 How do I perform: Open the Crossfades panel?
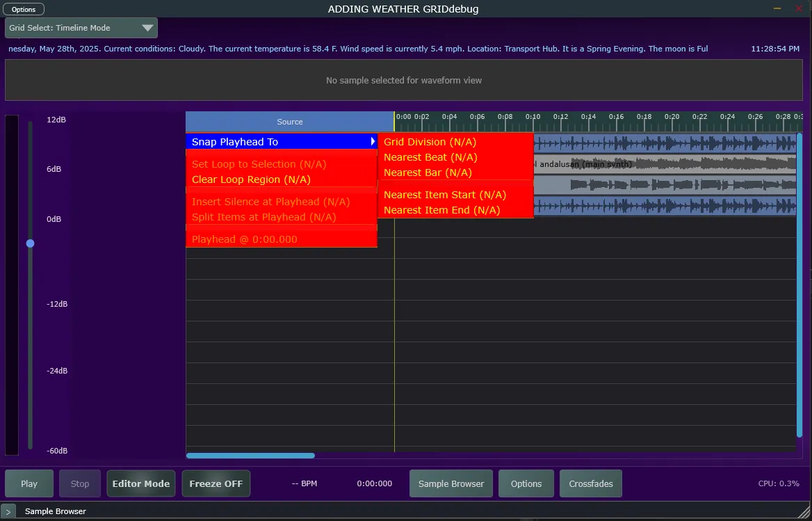(x=590, y=483)
